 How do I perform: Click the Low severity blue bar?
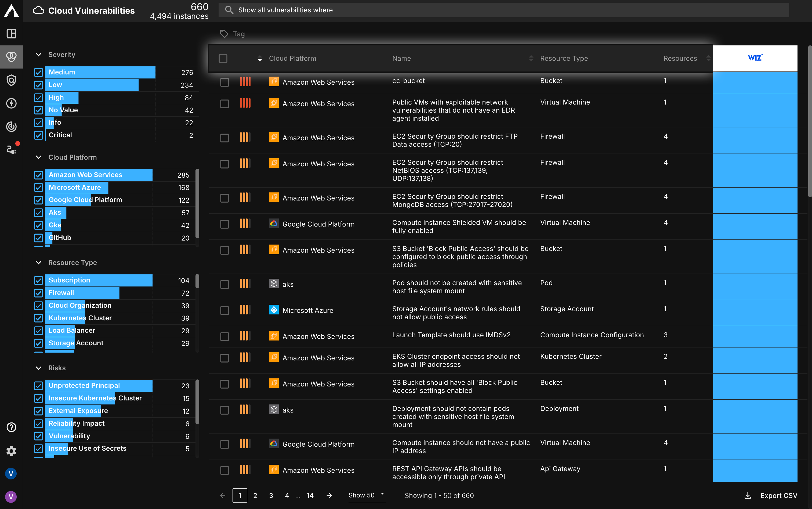[x=92, y=85]
